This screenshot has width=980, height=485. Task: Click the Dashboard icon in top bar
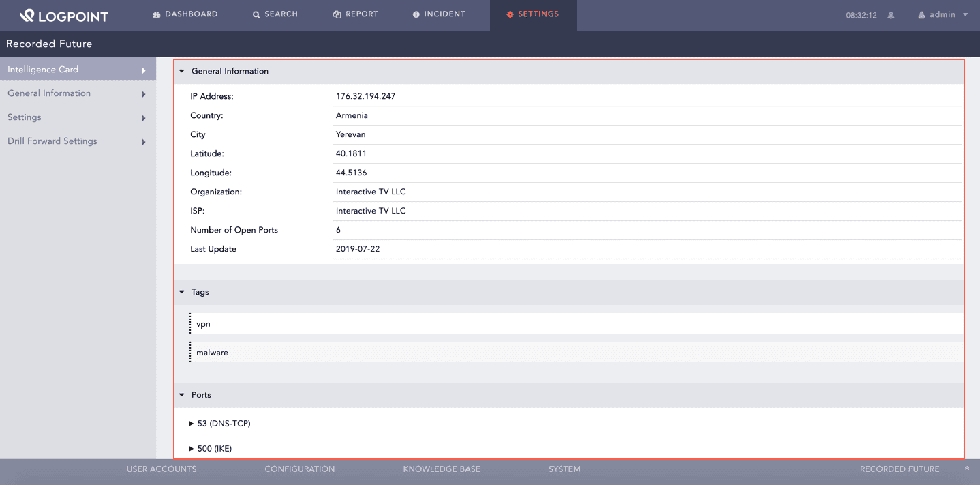(x=156, y=14)
